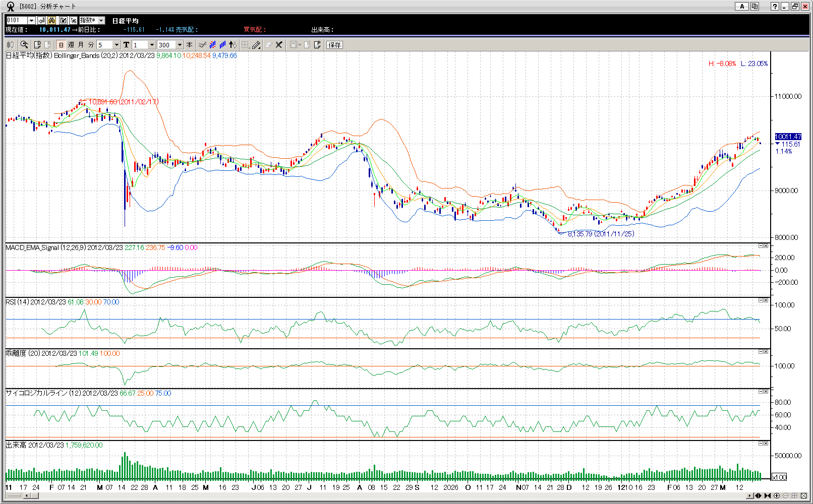Close the RSI indicator panel
This screenshot has height=504, width=813.
766,300
